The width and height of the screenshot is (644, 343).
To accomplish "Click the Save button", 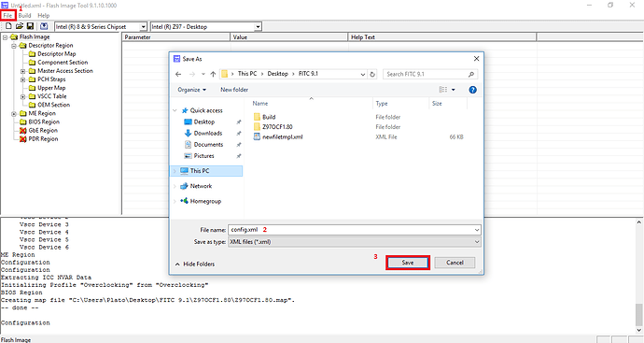I will (x=408, y=263).
